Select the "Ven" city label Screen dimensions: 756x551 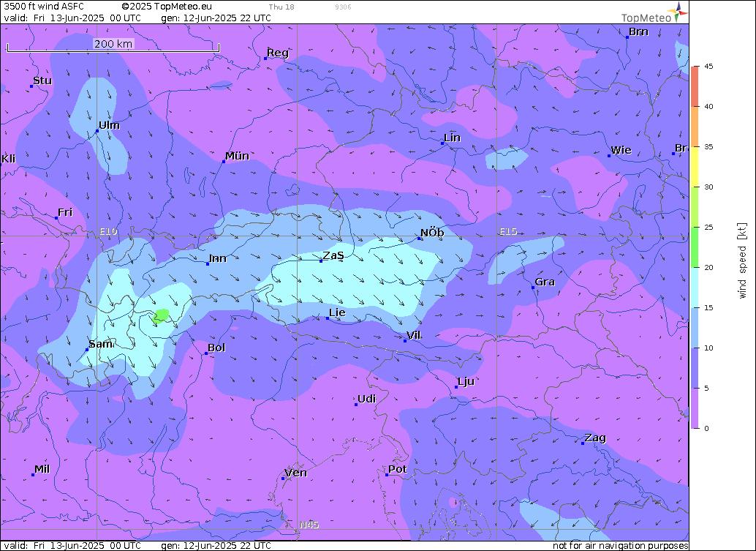(x=295, y=473)
